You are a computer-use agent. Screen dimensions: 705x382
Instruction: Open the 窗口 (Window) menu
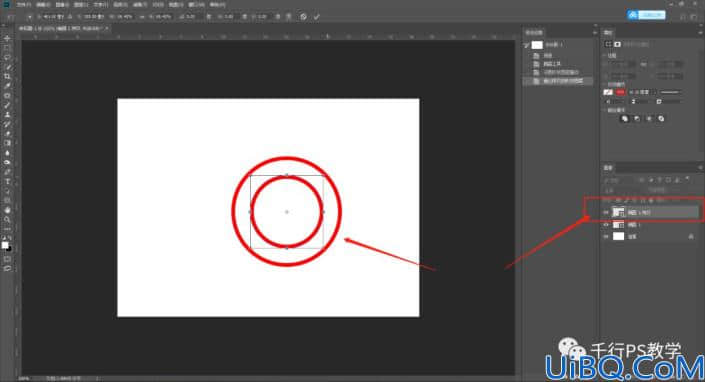pos(196,5)
